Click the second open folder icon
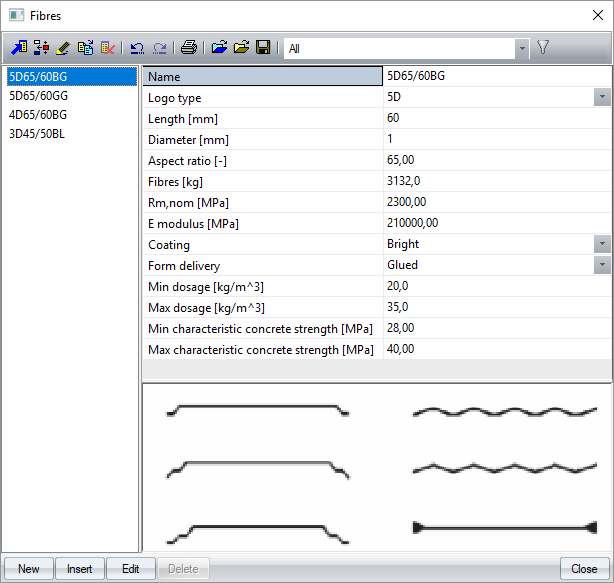Screen dimensions: 614x583 [241, 47]
